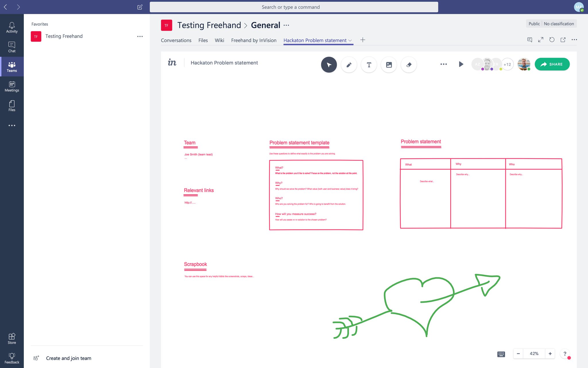The height and width of the screenshot is (368, 588).
Task: Start presentation play button
Action: coord(461,64)
